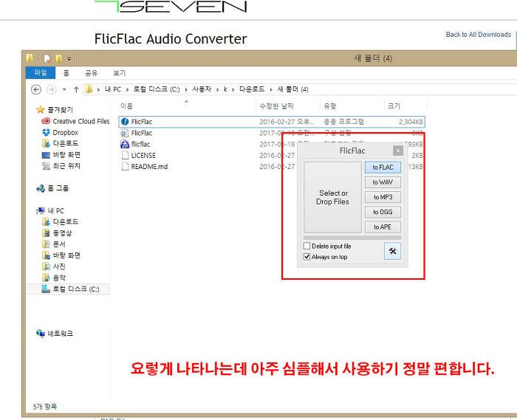517x420 pixels.
Task: Click the LICENSE file icon
Action: coord(125,155)
